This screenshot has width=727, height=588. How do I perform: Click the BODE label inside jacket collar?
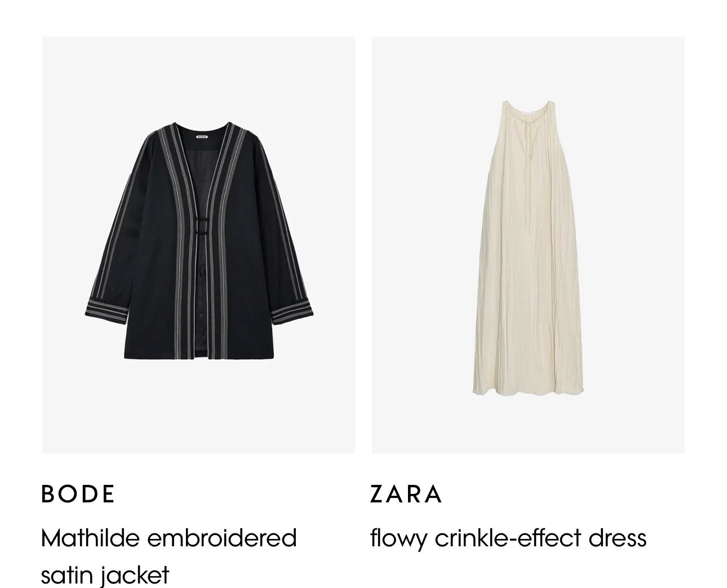coord(202,136)
